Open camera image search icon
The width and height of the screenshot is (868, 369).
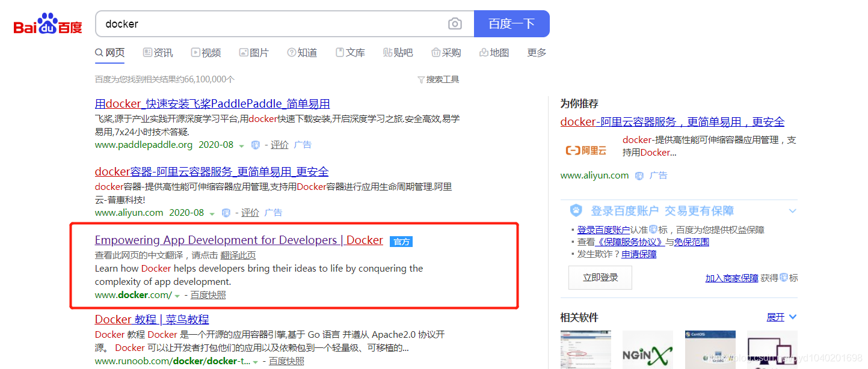pyautogui.click(x=455, y=24)
